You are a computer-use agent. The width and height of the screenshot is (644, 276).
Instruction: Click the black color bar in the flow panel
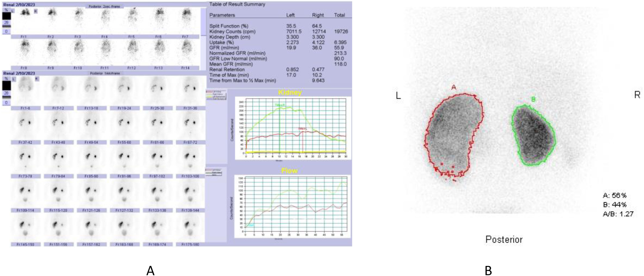coord(7,16)
